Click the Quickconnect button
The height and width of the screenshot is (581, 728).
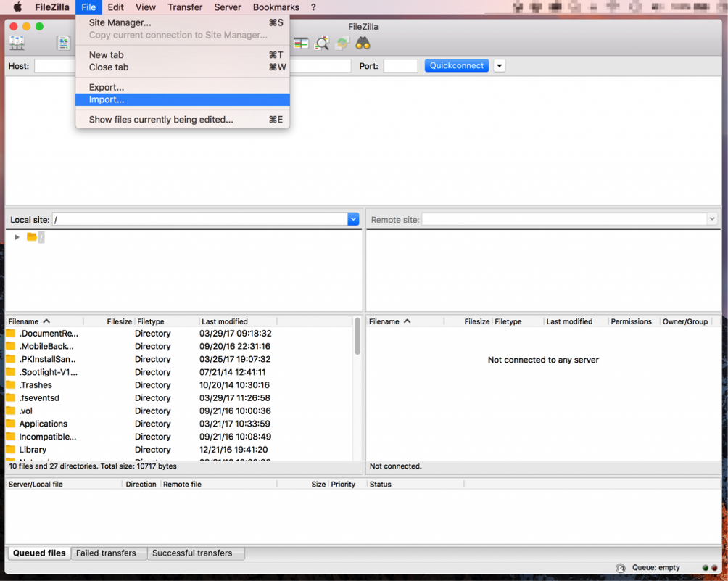tap(456, 66)
